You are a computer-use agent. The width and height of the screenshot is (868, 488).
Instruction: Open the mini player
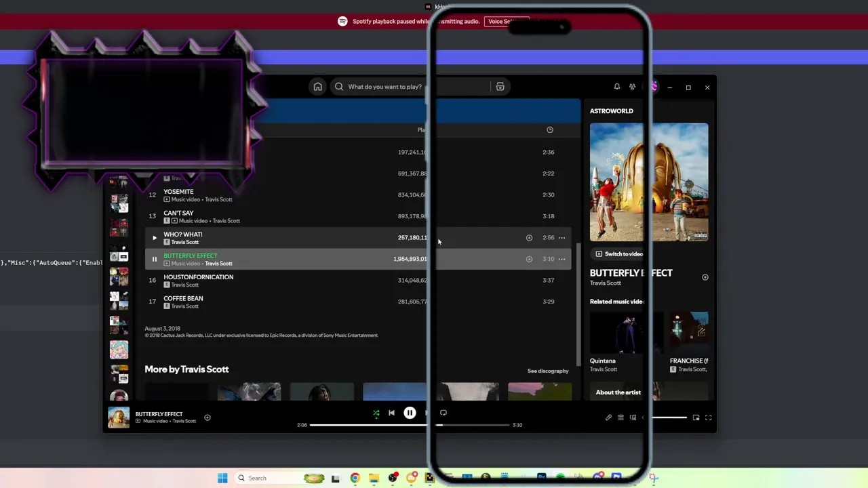pyautogui.click(x=696, y=418)
